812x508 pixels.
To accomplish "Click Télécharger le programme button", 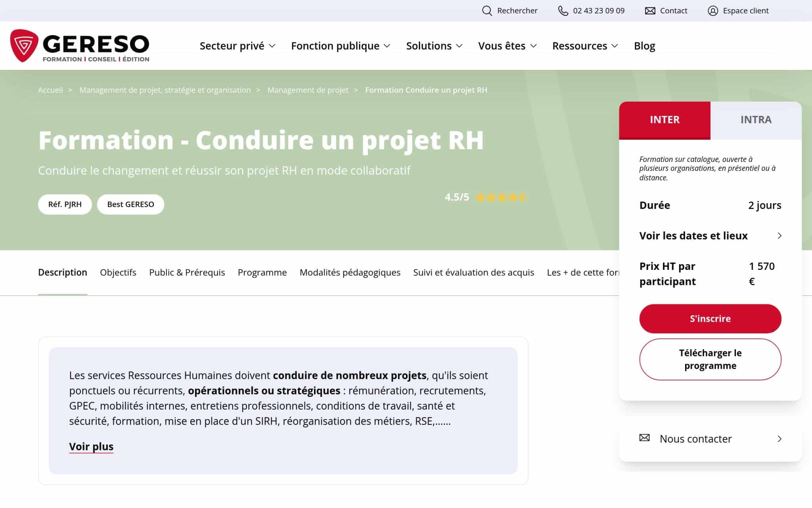I will coord(710,359).
